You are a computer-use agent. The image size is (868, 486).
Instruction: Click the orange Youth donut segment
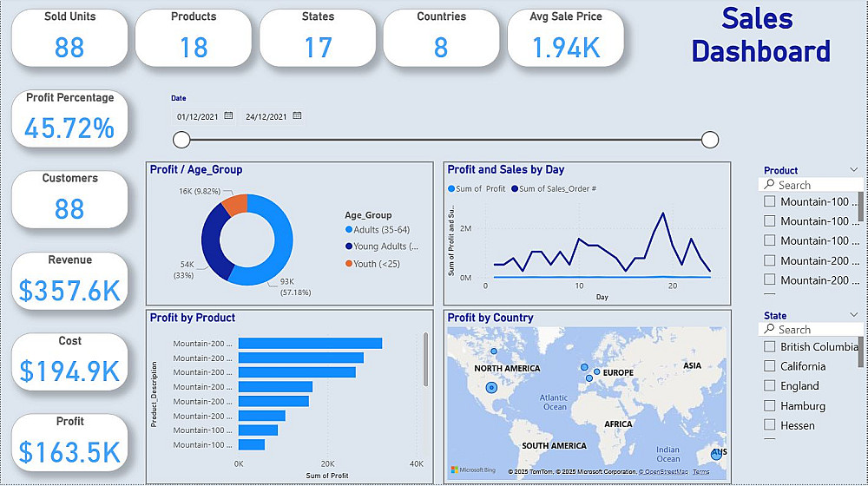point(236,204)
